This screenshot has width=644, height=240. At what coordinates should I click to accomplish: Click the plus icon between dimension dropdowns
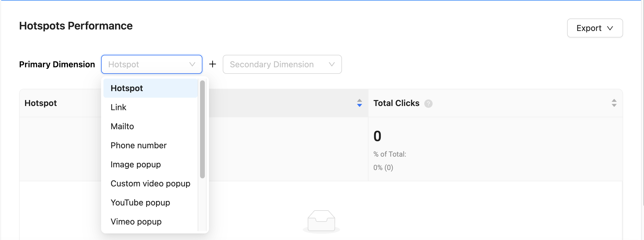(x=213, y=64)
